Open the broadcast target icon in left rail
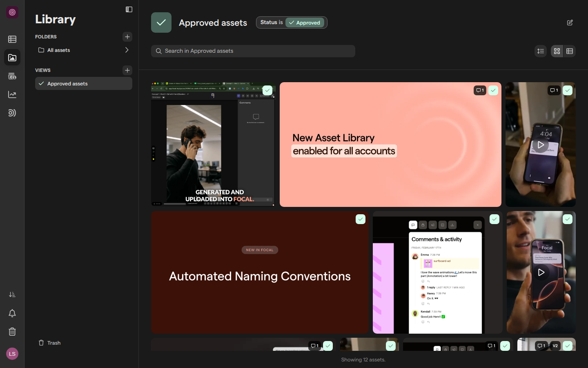The height and width of the screenshot is (368, 588). click(12, 113)
